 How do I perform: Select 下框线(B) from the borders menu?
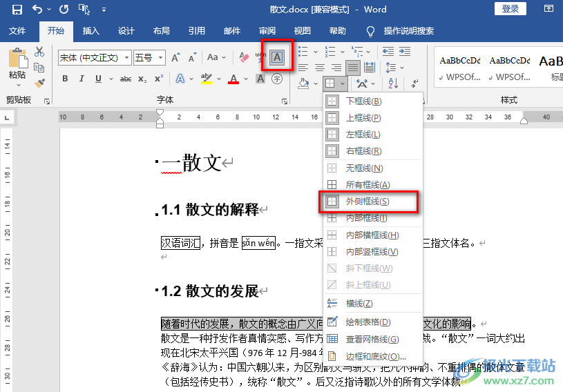[373, 101]
